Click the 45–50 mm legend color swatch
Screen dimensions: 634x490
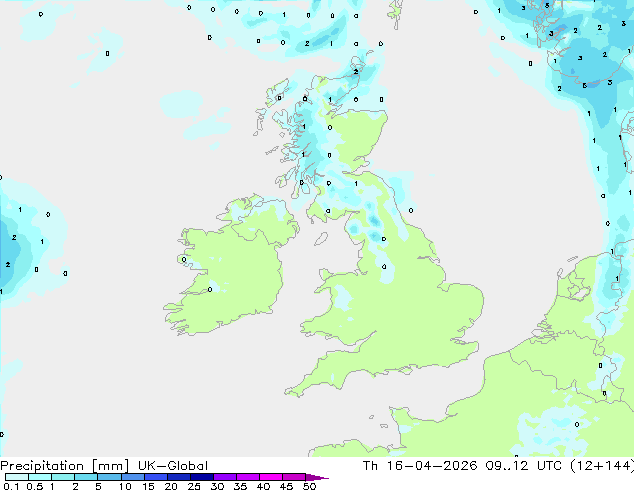pyautogui.click(x=294, y=477)
